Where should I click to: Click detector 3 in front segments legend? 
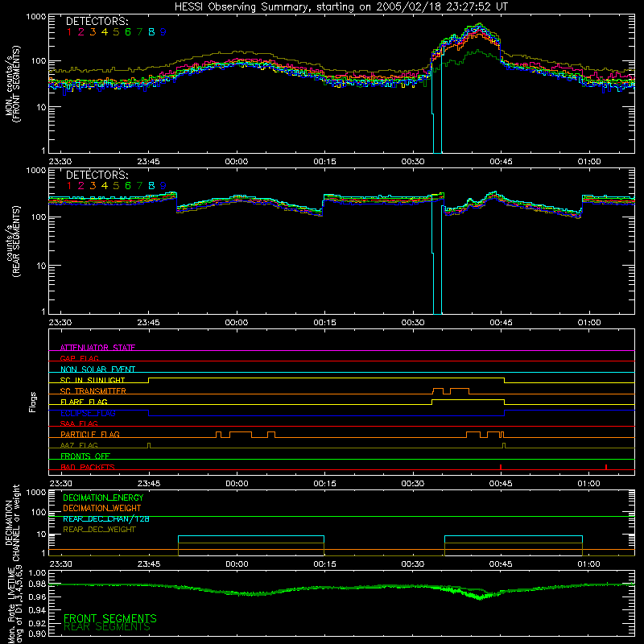click(x=93, y=32)
